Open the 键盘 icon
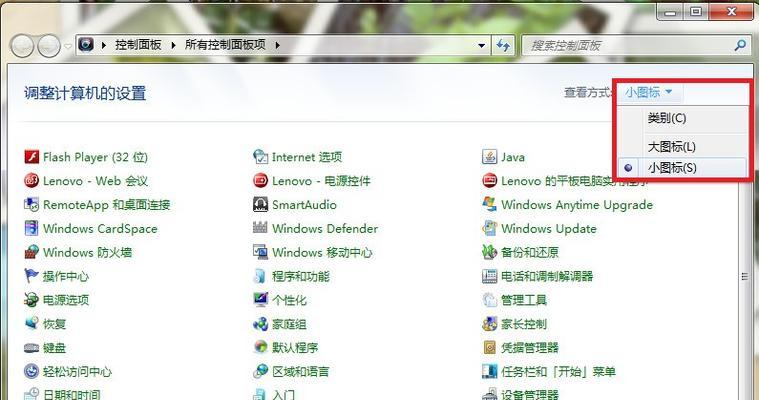The width and height of the screenshot is (759, 400). tap(31, 348)
